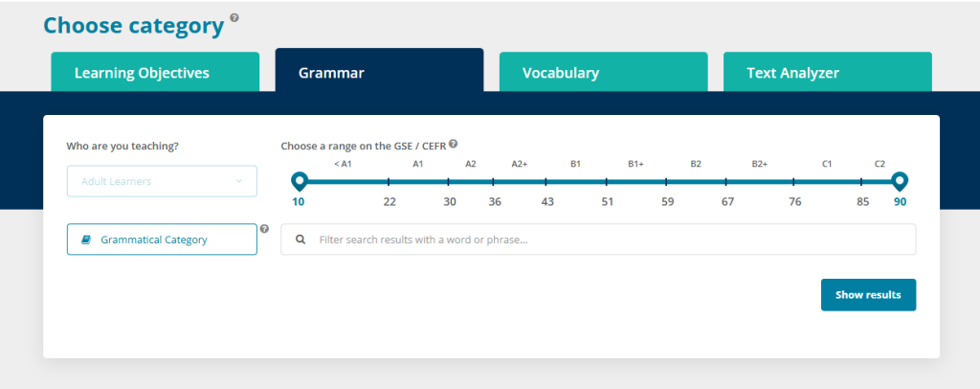Click the right range handle at 90

[899, 180]
